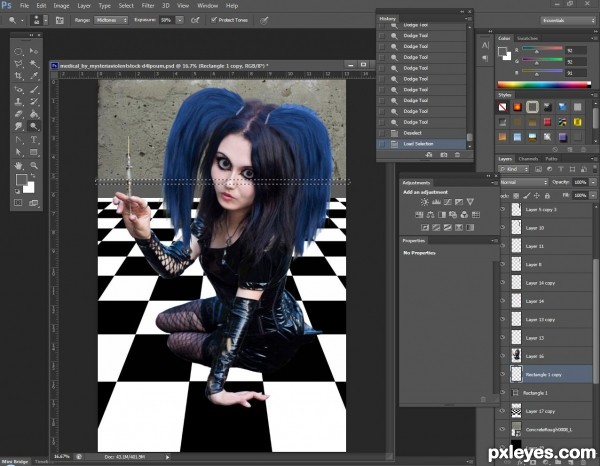Hide Layer 11
600x466 pixels.
point(503,246)
